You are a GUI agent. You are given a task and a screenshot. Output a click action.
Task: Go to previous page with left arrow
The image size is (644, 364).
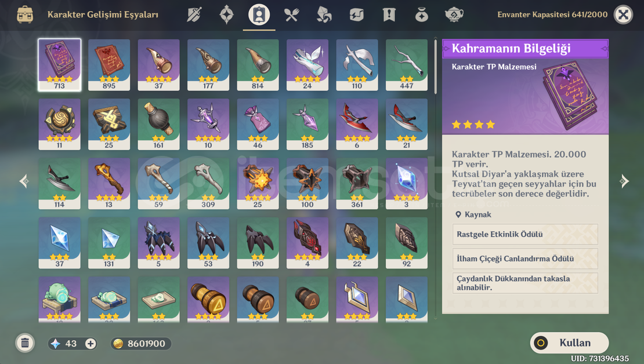point(24,181)
